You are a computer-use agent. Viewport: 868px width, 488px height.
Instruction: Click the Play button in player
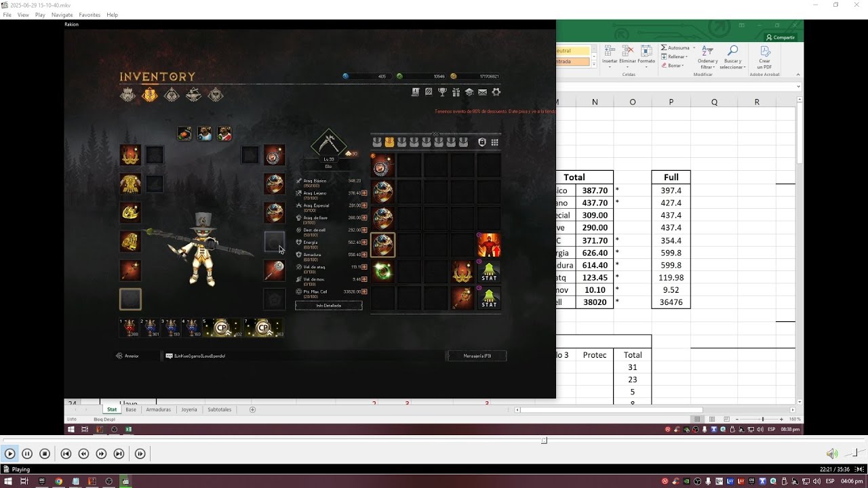9,453
